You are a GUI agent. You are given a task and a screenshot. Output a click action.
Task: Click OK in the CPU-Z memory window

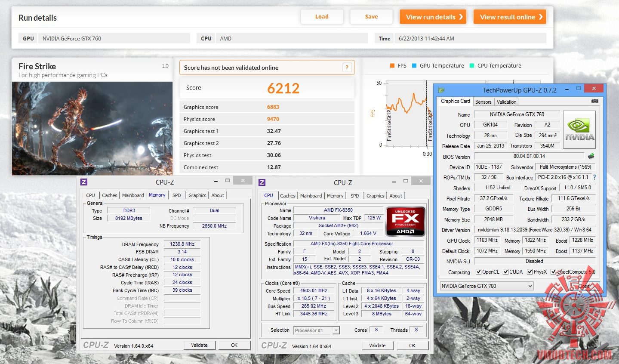point(234,345)
